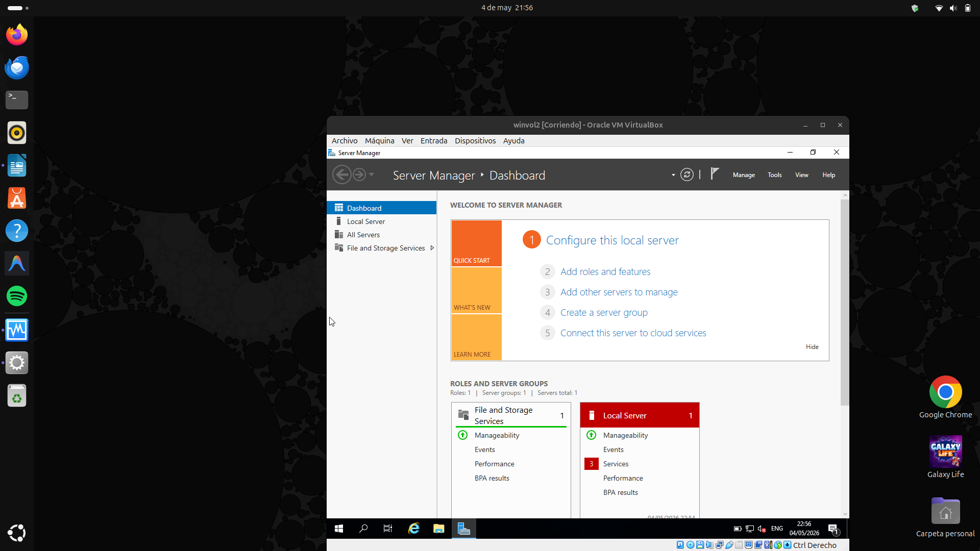Refresh the Server Manager dashboard
The height and width of the screenshot is (551, 980).
687,175
